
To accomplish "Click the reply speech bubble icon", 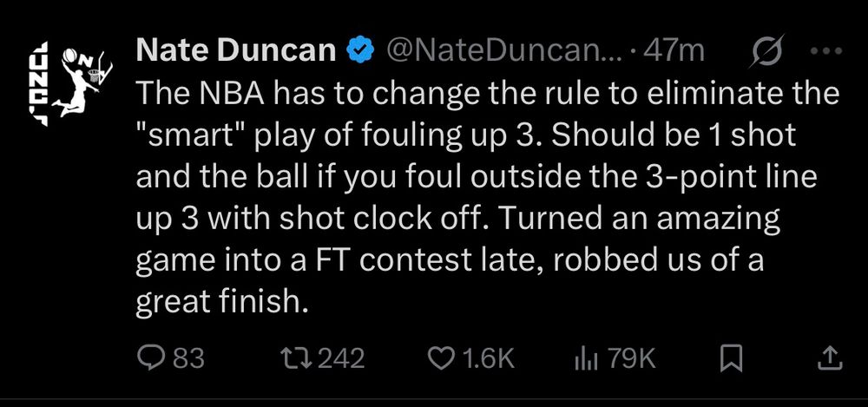I will 151,357.
